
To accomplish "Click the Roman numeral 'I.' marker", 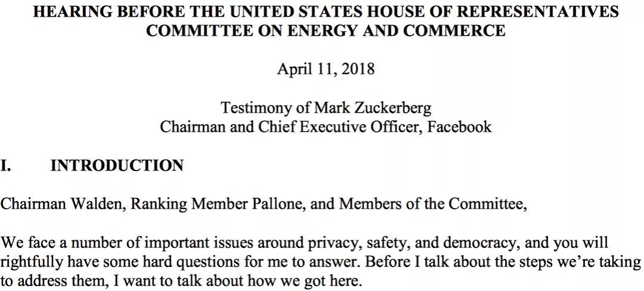I will pyautogui.click(x=7, y=166).
